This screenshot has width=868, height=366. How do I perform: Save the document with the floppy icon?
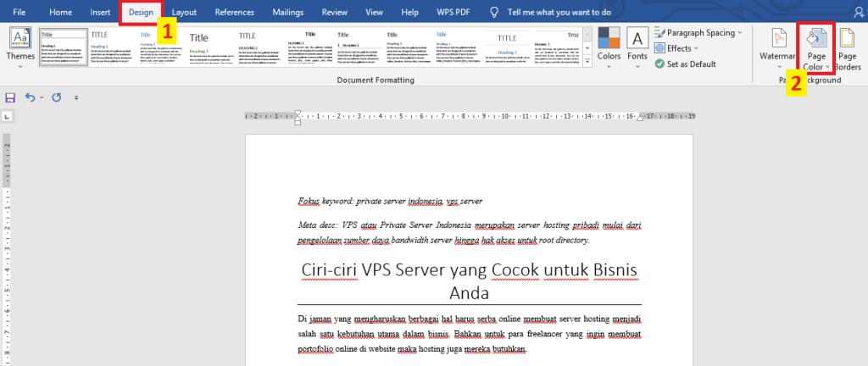point(10,97)
